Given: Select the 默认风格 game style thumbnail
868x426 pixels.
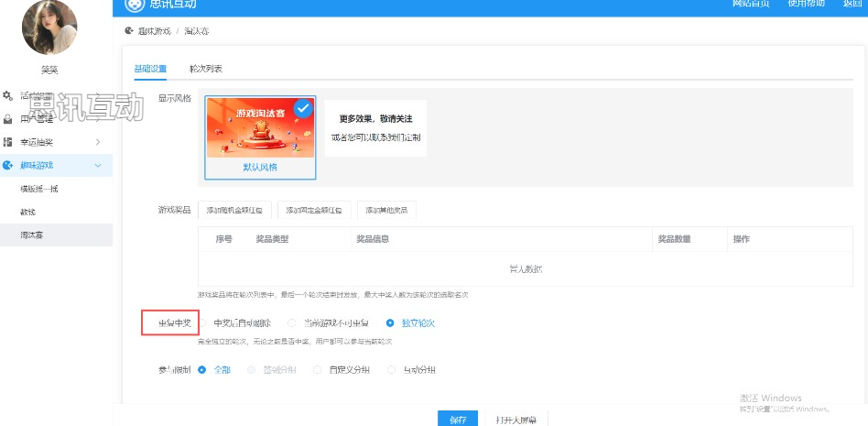Looking at the screenshot, I should click(x=260, y=137).
